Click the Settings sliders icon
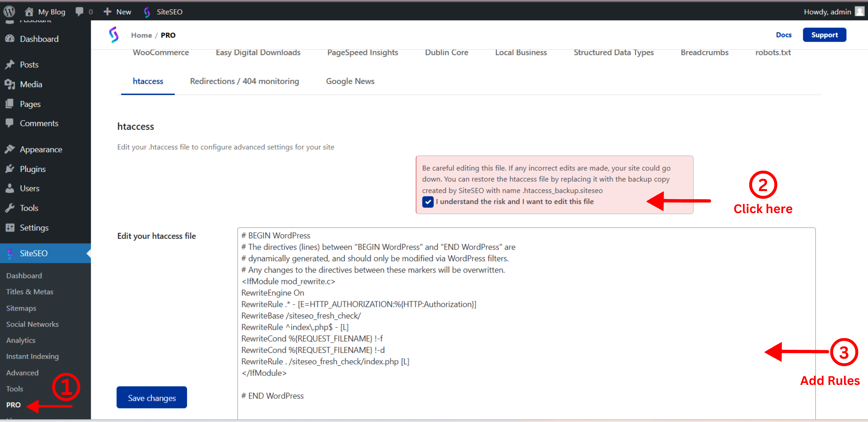 10,228
